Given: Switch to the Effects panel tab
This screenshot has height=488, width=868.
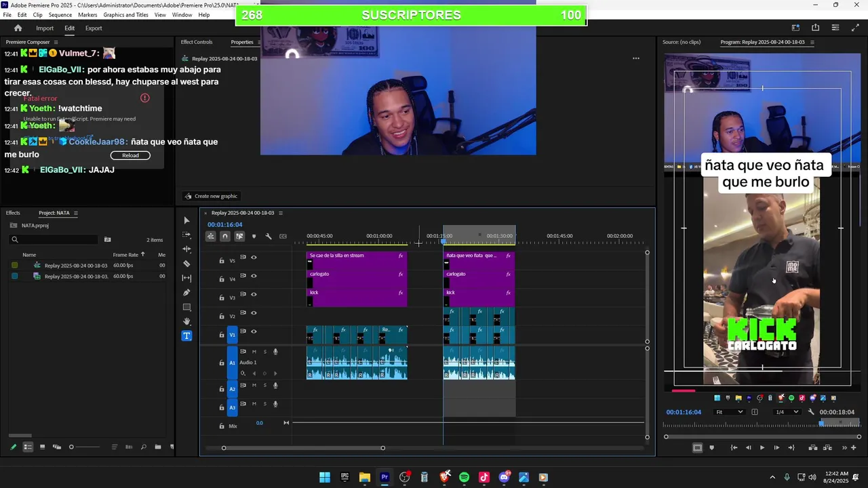Looking at the screenshot, I should pyautogui.click(x=13, y=213).
